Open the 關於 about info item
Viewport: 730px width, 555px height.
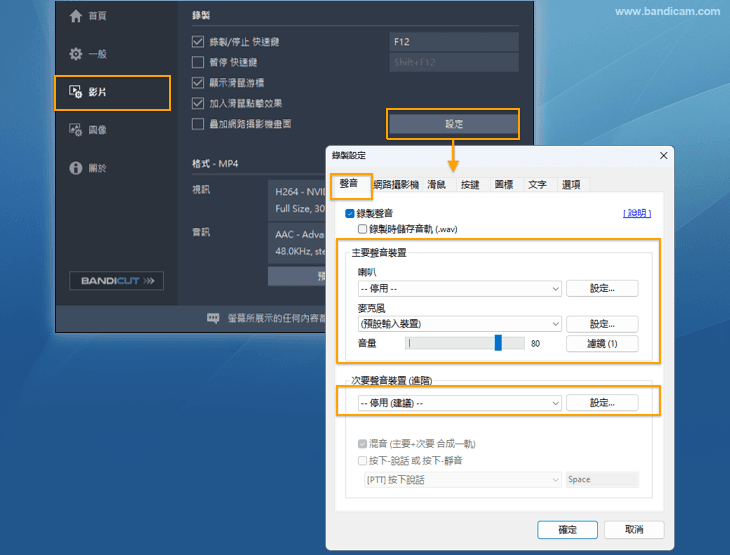88,168
